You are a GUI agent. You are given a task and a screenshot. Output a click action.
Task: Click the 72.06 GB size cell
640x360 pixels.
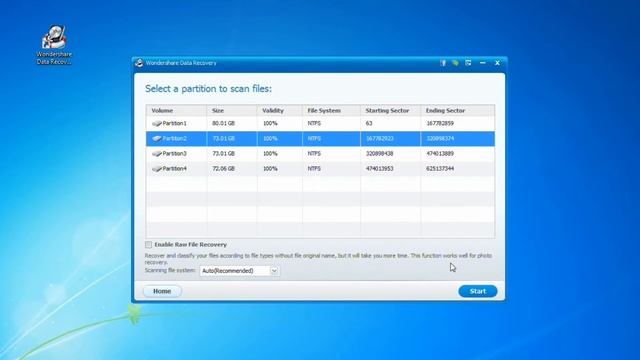coord(223,169)
